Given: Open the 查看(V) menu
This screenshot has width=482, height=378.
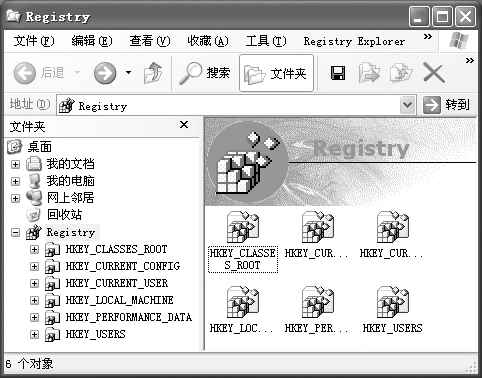Looking at the screenshot, I should coord(150,41).
